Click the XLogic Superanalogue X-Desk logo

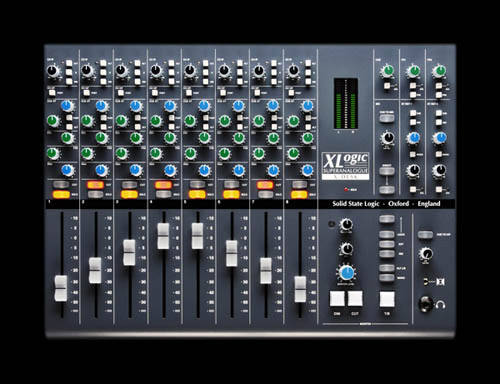tap(345, 166)
